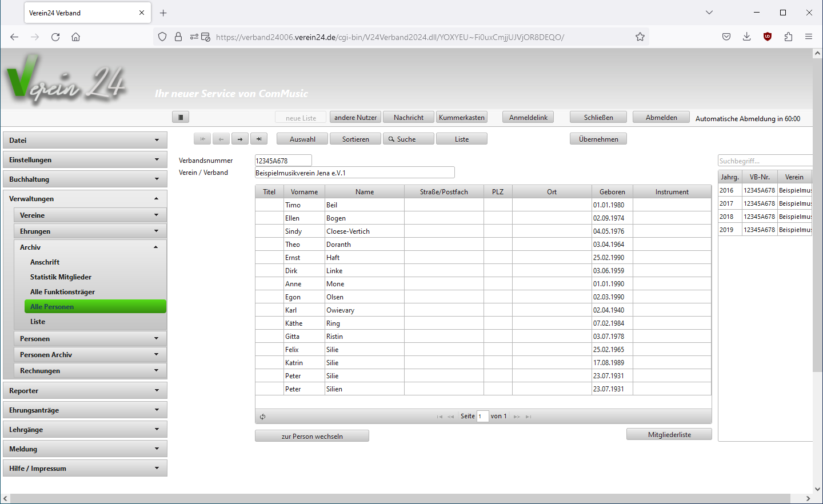Click zur Person wechseln button
823x504 pixels.
312,436
